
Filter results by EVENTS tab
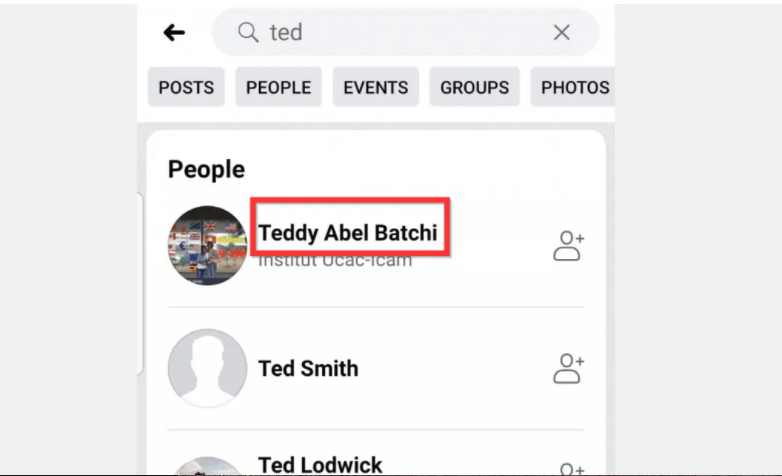[x=376, y=87]
